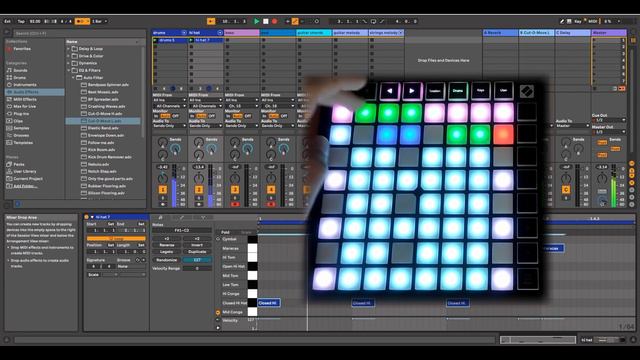This screenshot has width=640, height=360.
Task: Select the Kick Boom.adv preset
Action: [102, 150]
